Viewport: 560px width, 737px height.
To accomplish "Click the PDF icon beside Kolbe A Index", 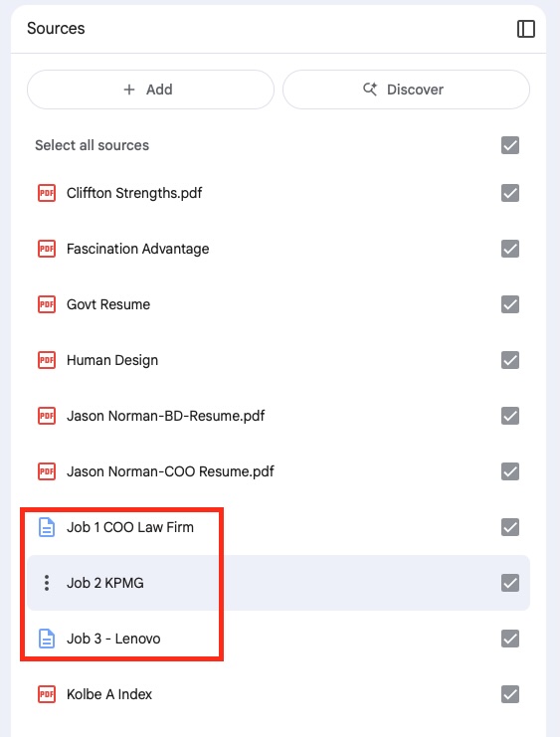I will [x=47, y=694].
